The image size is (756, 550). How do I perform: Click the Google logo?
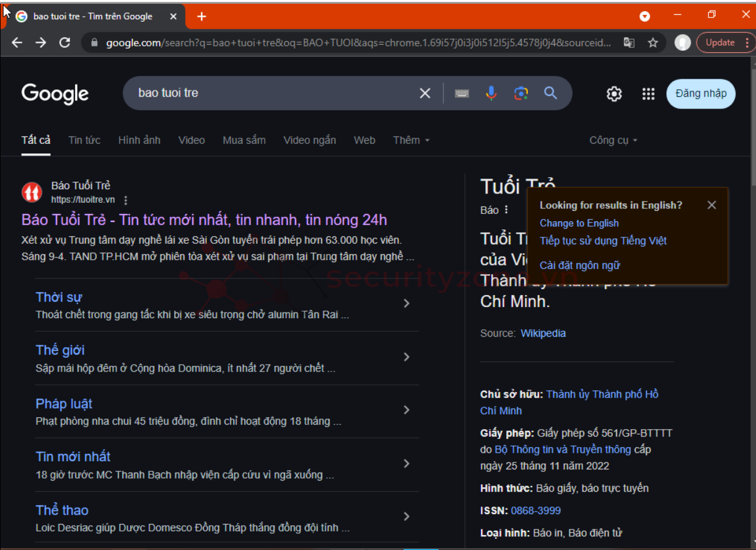tap(55, 94)
